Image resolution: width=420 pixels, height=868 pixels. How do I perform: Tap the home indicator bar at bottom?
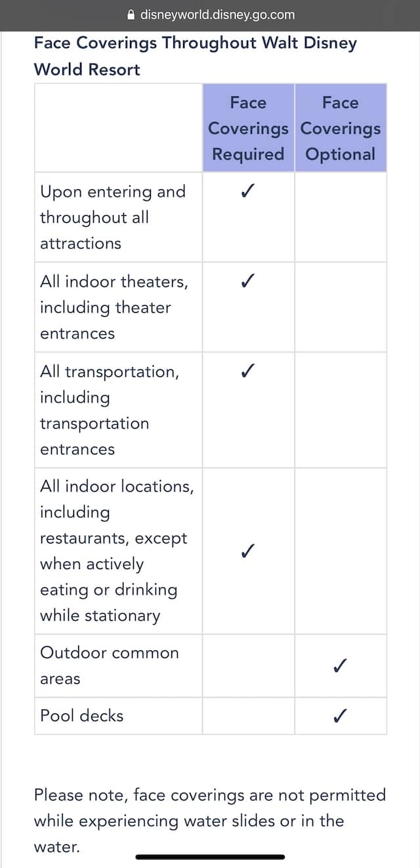click(210, 856)
